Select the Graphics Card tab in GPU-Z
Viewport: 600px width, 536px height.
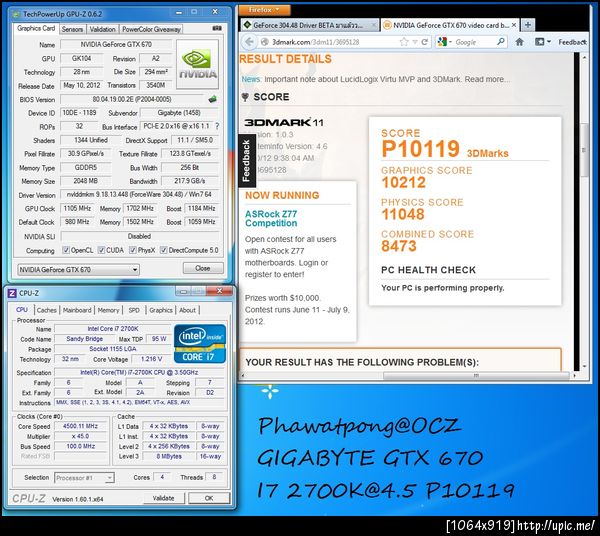tap(36, 28)
